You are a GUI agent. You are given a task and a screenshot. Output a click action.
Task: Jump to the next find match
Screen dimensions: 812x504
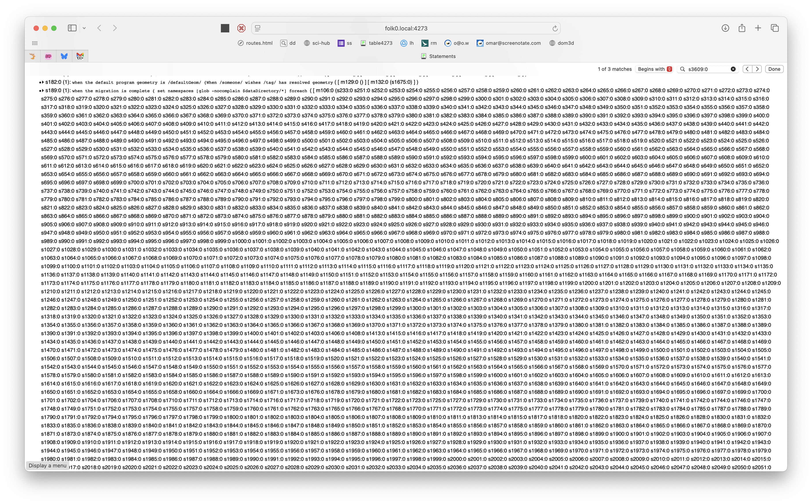coord(757,69)
